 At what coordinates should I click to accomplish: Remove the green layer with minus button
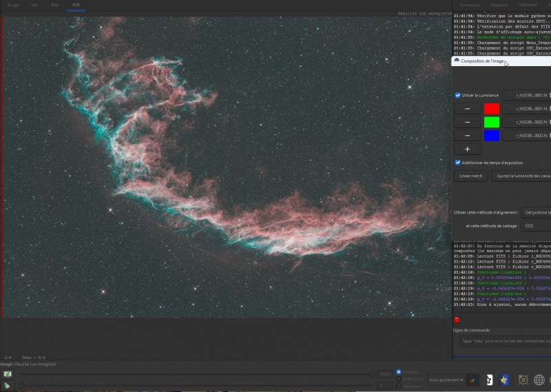point(468,122)
